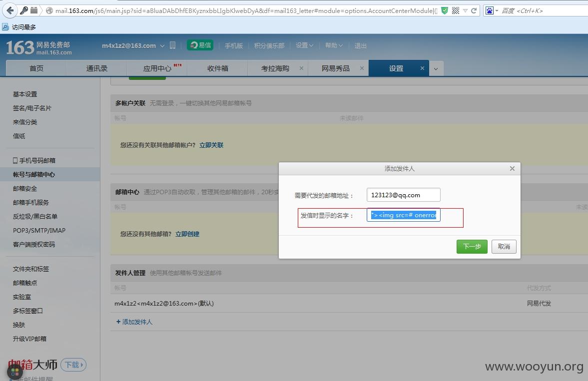Click the key icon in address bar
The image size is (588, 381).
(x=24, y=10)
